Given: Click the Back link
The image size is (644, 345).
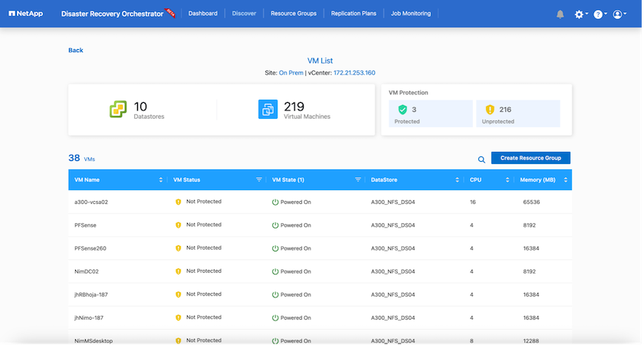Looking at the screenshot, I should point(76,51).
